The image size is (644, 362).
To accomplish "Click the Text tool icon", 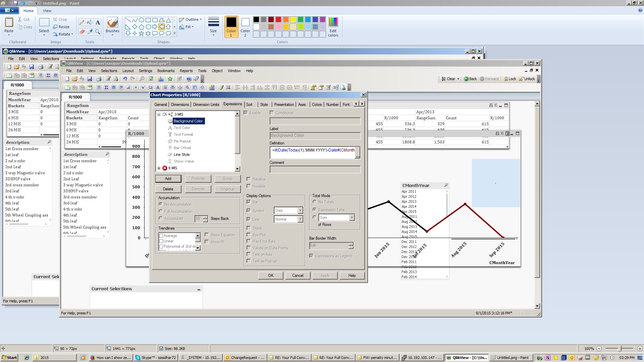I will 98,22.
